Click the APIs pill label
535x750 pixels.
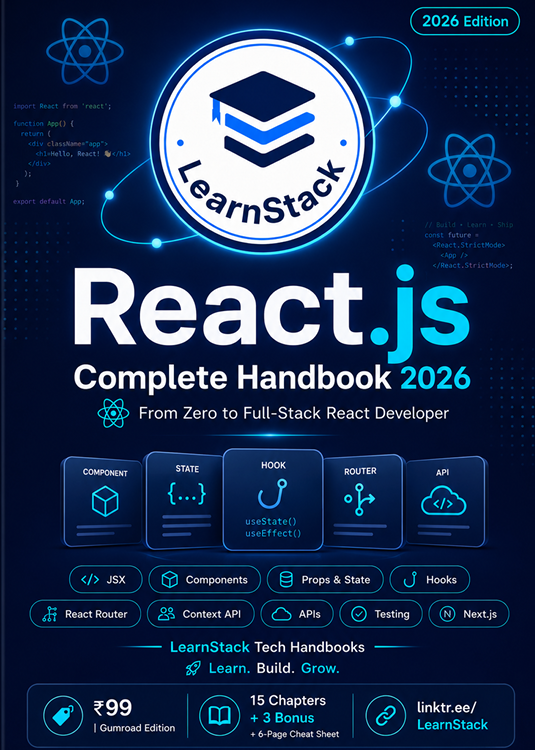(310, 614)
